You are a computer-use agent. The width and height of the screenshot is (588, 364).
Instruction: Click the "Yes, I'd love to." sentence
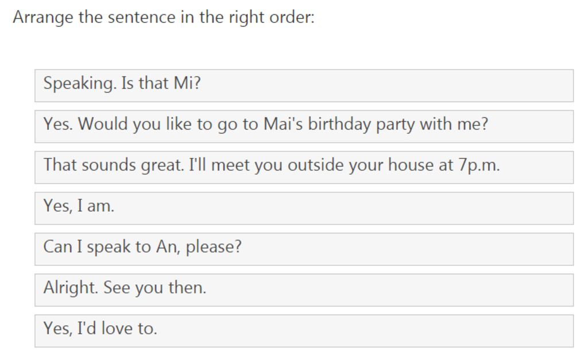click(x=304, y=331)
